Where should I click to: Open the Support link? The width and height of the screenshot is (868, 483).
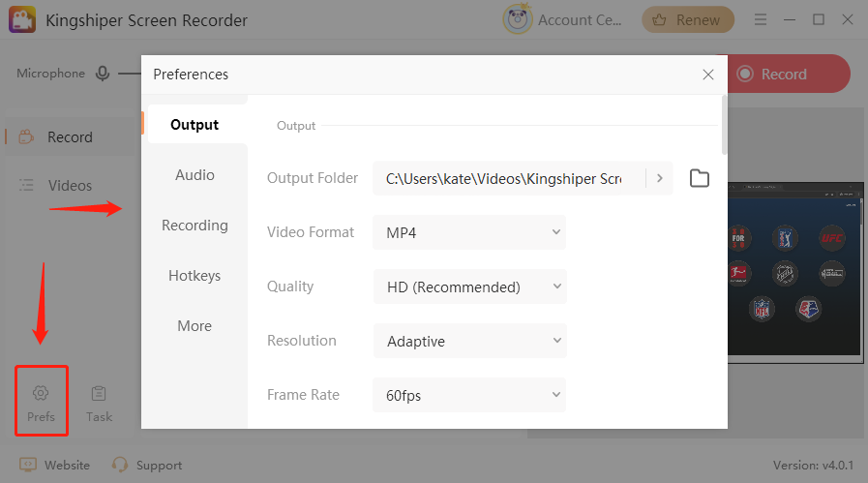point(159,466)
